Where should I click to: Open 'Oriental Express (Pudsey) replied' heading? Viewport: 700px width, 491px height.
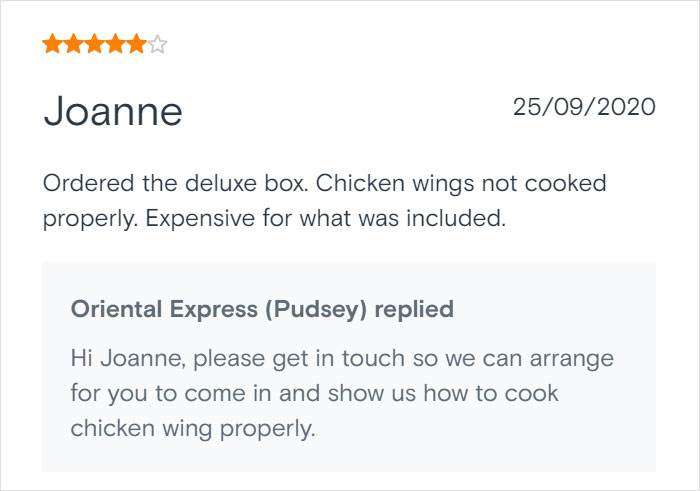coord(262,309)
